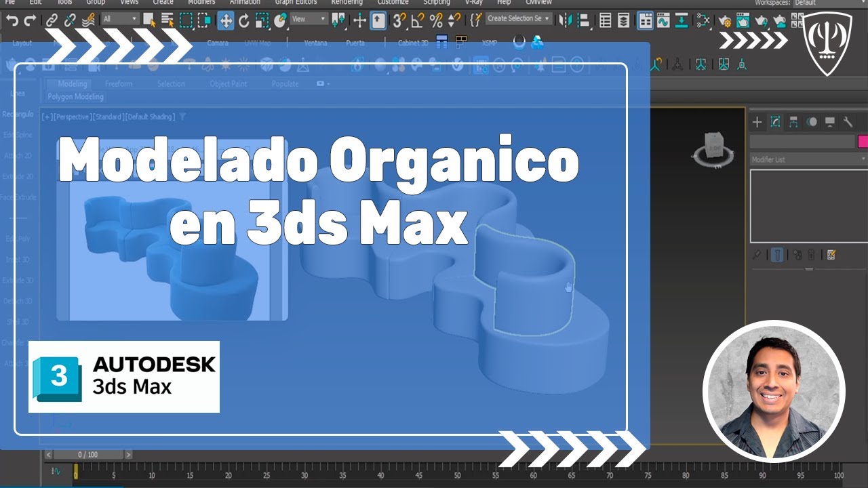
Task: Toggle the Layer Explorer icon
Action: [624, 20]
